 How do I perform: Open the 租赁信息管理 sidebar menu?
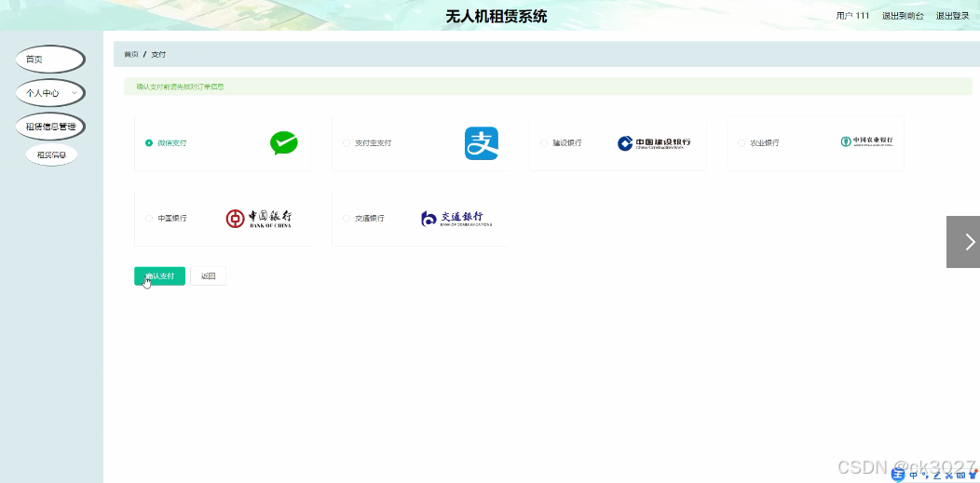tap(50, 127)
